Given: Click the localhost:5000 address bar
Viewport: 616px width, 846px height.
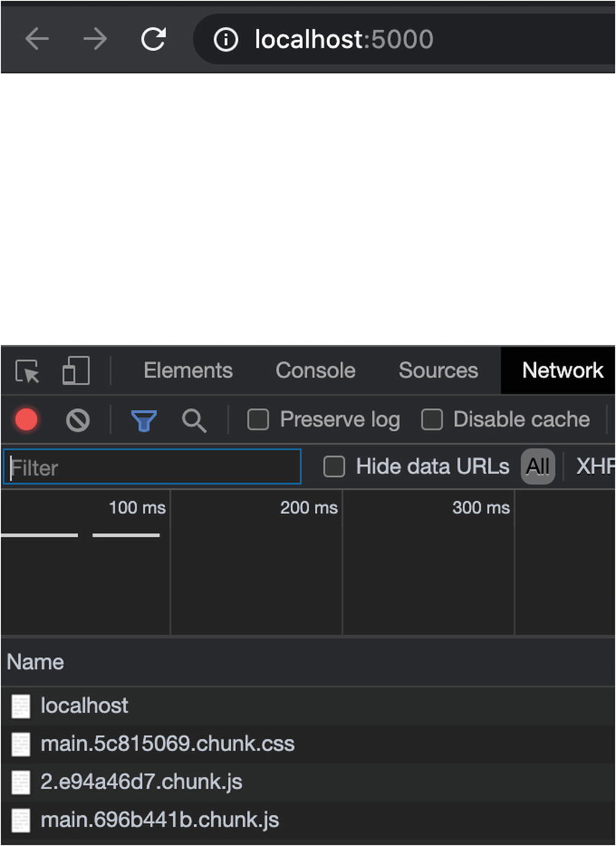Looking at the screenshot, I should coord(344,40).
